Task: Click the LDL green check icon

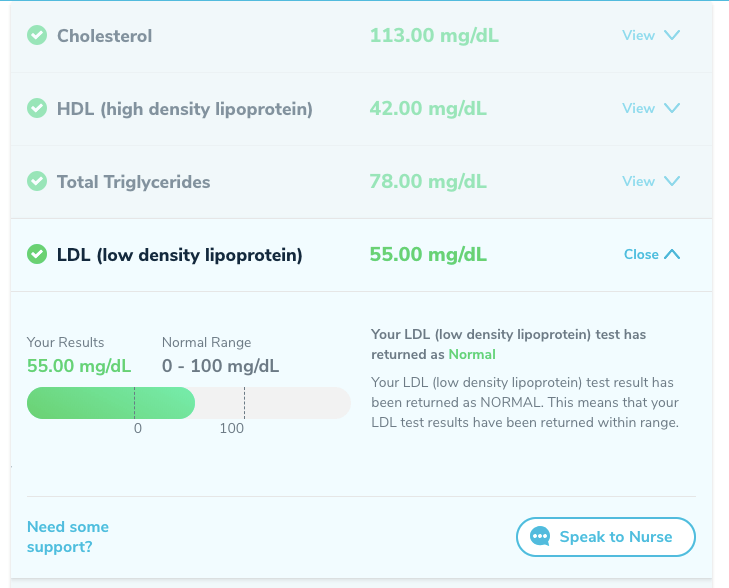Action: click(x=37, y=255)
